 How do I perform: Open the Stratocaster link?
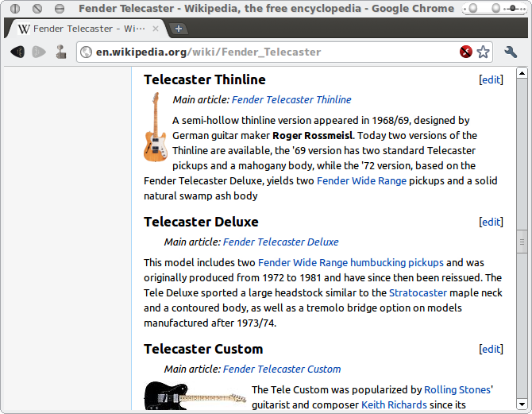418,293
